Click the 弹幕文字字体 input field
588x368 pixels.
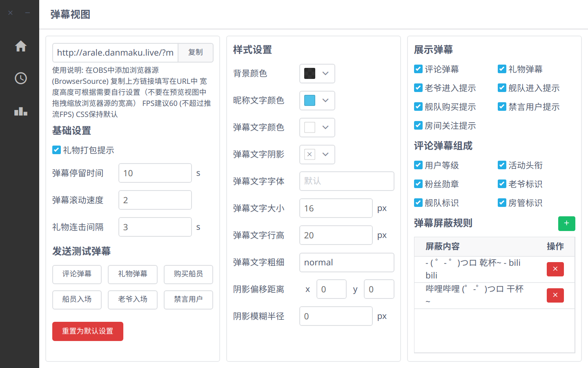click(x=346, y=181)
